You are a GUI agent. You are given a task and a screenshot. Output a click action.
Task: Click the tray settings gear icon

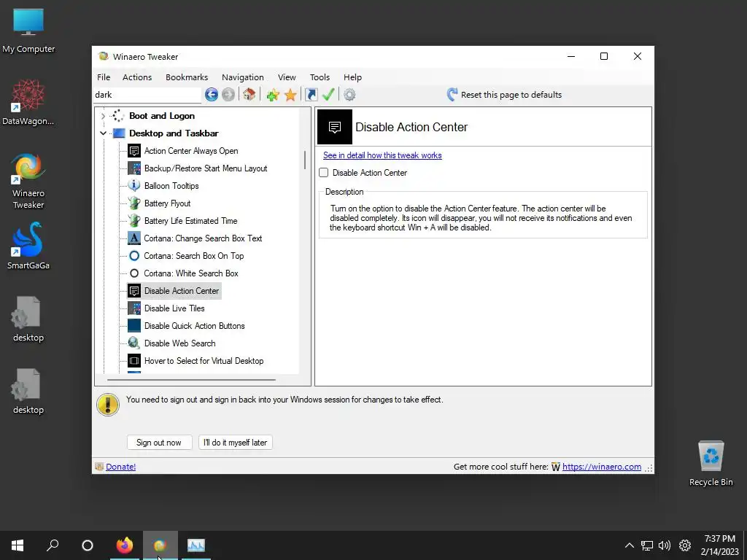pos(684,545)
